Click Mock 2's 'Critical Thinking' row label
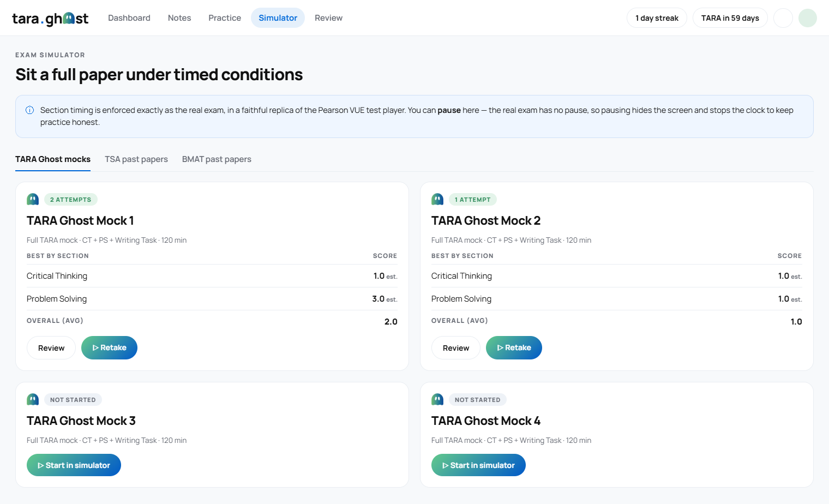Image resolution: width=829 pixels, height=504 pixels. click(x=461, y=276)
